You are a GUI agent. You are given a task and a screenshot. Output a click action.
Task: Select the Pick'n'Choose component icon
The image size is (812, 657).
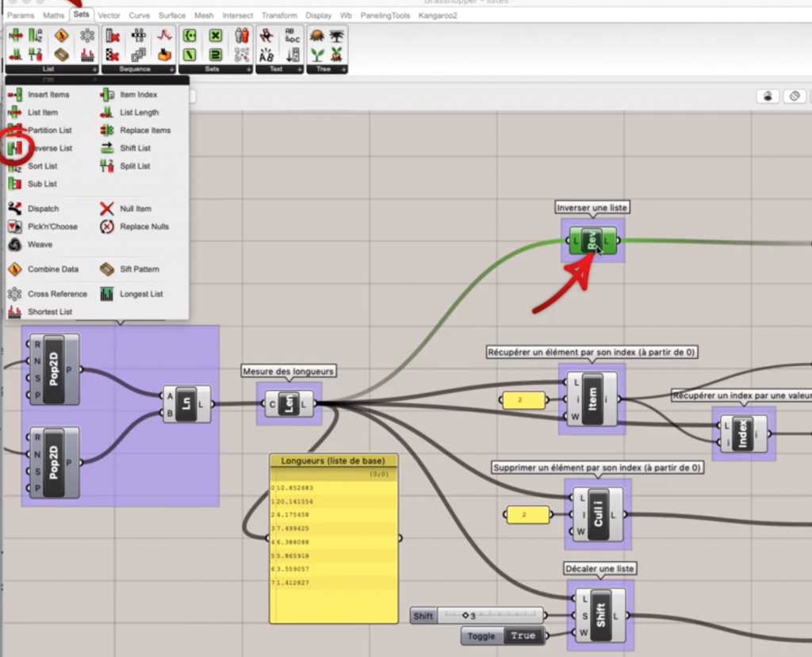click(14, 227)
